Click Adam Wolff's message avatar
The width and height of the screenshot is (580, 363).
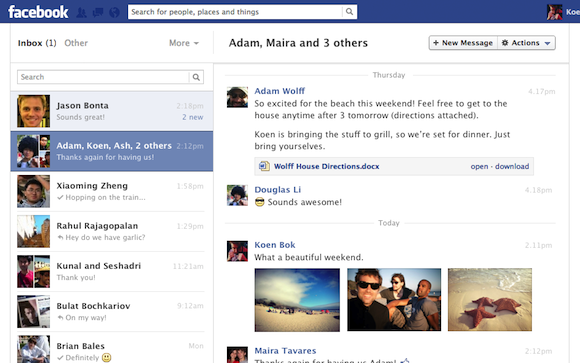click(237, 97)
